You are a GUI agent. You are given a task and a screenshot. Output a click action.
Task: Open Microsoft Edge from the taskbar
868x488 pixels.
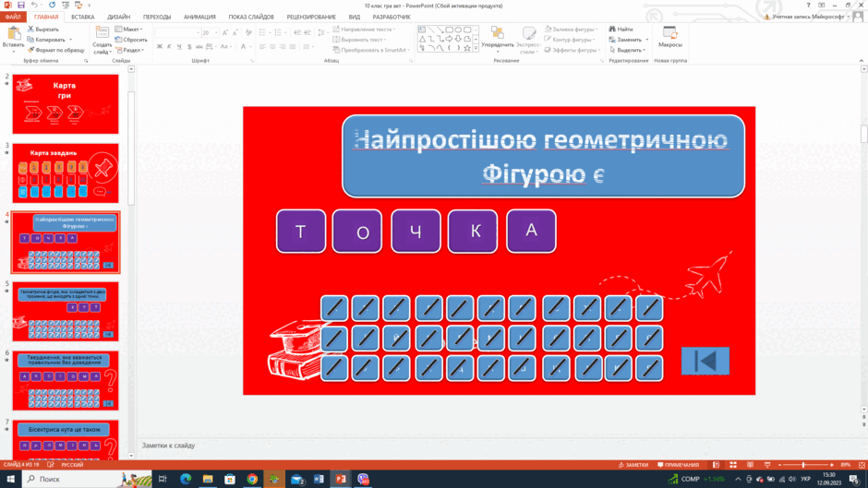(x=186, y=479)
